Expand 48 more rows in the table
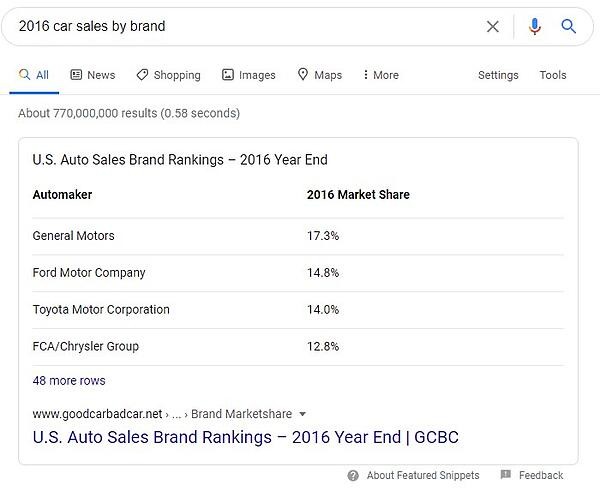The height and width of the screenshot is (491, 600). 69,380
